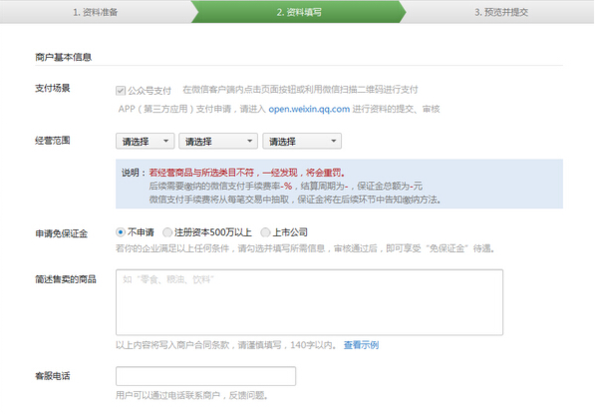Focus the 简述售卖的商品 text area

point(309,302)
